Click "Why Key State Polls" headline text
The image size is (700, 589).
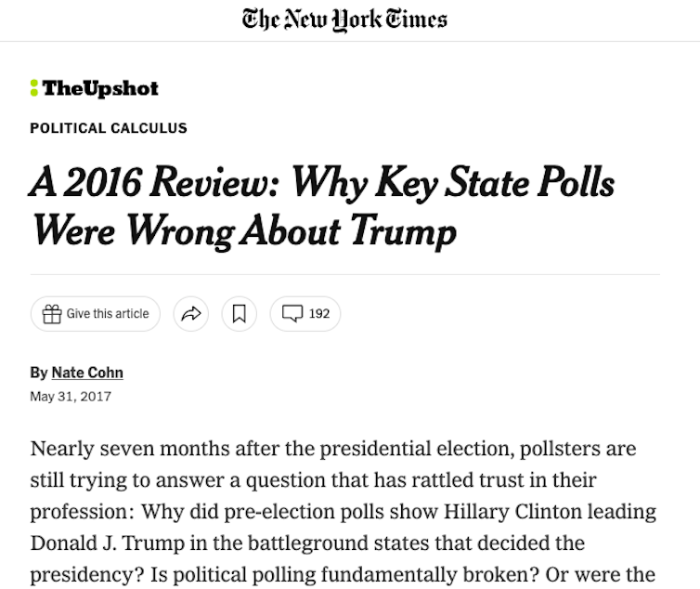[x=452, y=183]
